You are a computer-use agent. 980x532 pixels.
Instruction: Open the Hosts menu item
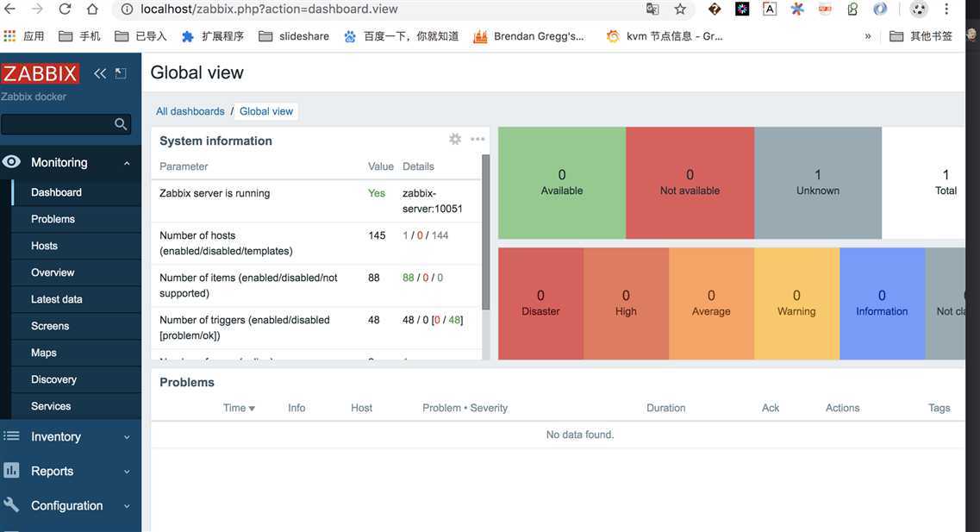[76, 247]
